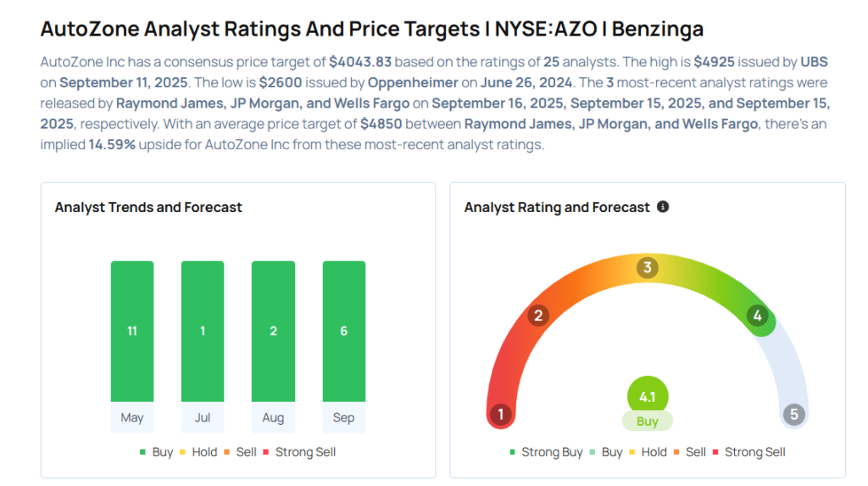Screen dimensions: 868x486
Task: Click the Sep bar showing 6 ratings
Action: coord(344,331)
